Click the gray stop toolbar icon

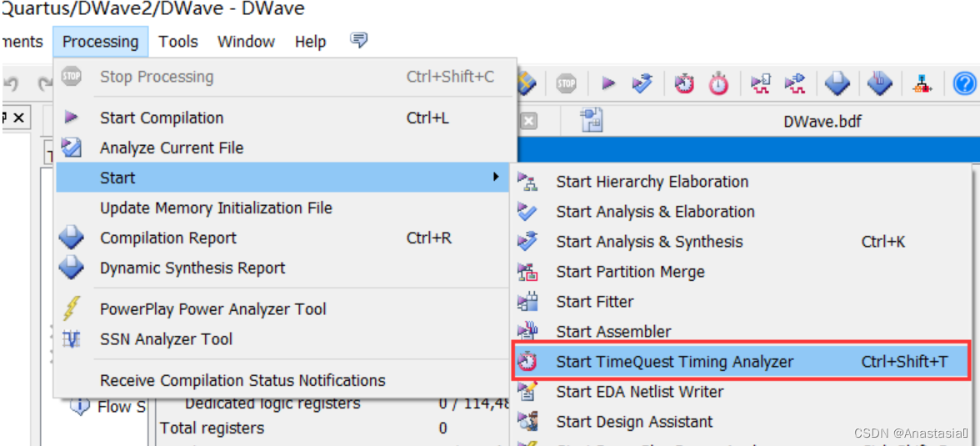tap(567, 83)
